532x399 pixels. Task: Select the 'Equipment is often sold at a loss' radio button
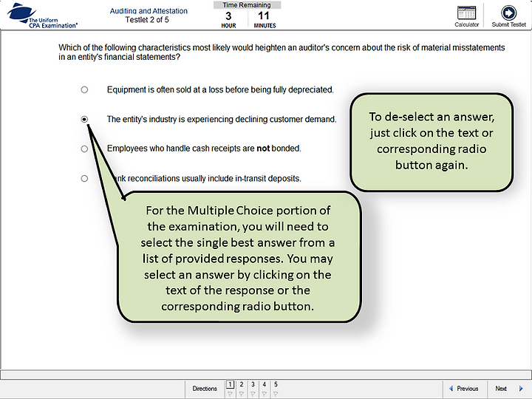tap(84, 89)
